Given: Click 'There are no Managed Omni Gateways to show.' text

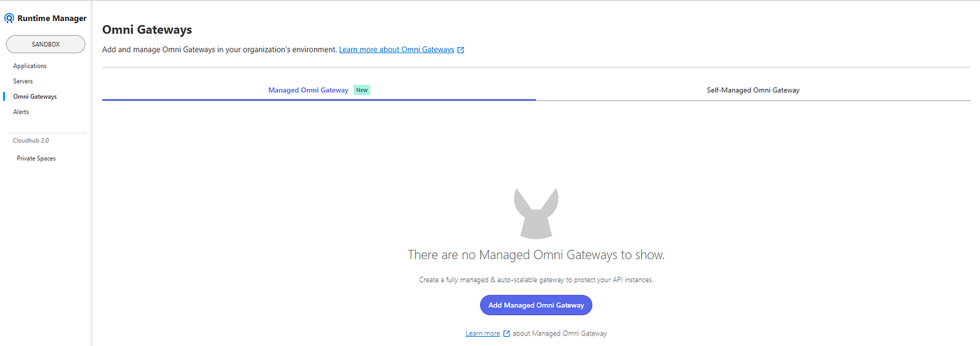Looking at the screenshot, I should pos(536,255).
